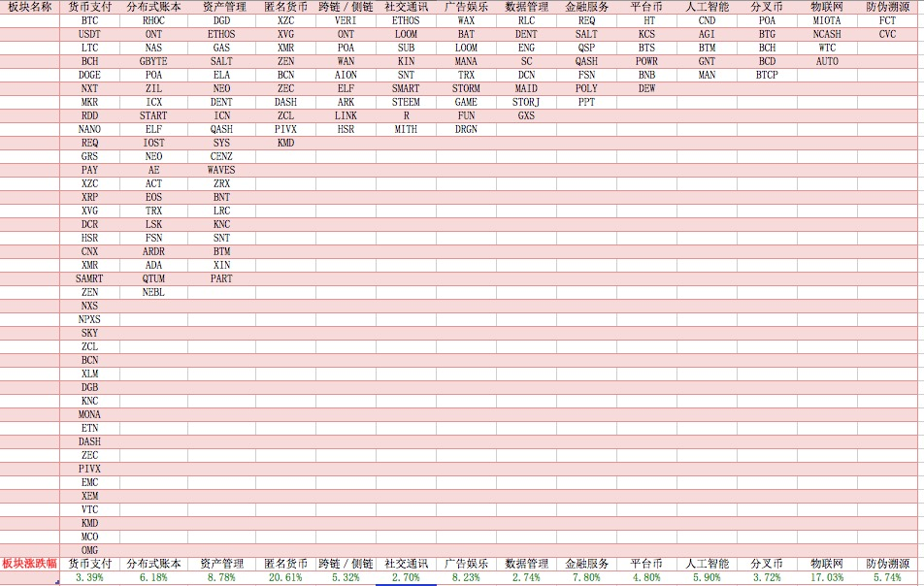924x586 pixels.
Task: Select the FCT cell under 防伪溯源
Action: click(x=887, y=20)
